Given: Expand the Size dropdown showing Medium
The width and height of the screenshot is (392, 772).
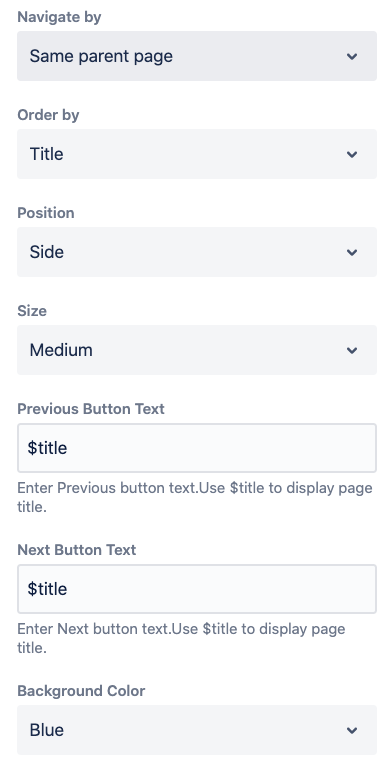Looking at the screenshot, I should (197, 350).
